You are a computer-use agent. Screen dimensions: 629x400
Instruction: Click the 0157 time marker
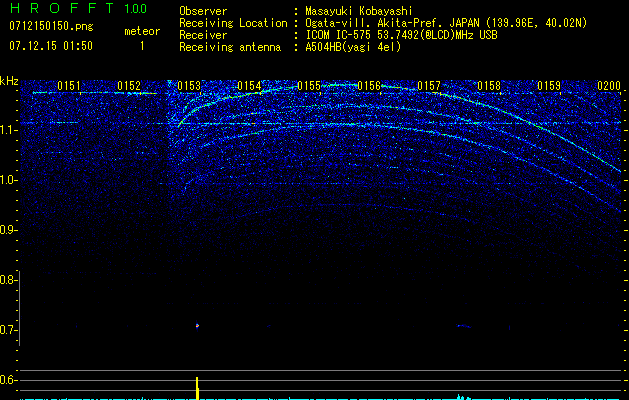(x=429, y=86)
